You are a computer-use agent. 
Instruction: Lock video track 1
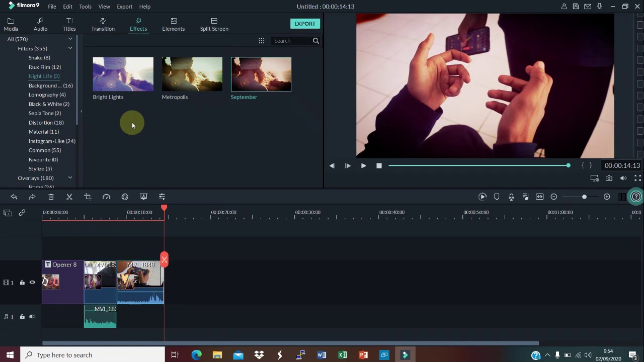pos(22,283)
